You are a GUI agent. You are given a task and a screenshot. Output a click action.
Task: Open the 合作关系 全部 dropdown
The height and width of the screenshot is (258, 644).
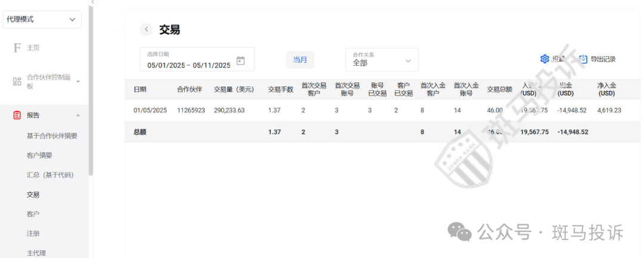[382, 60]
